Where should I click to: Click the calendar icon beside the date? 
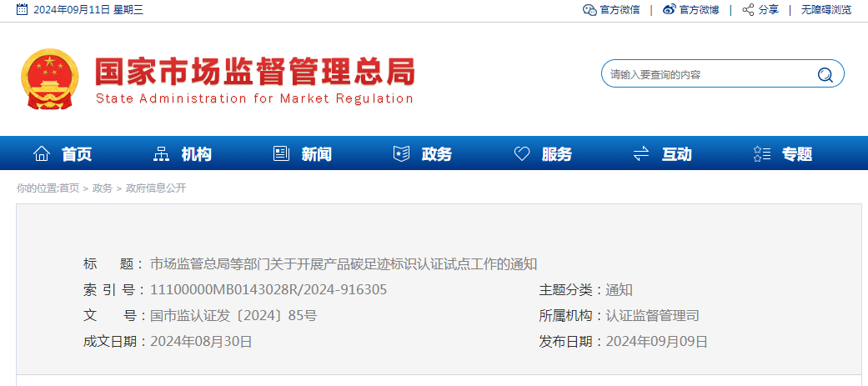point(23,9)
